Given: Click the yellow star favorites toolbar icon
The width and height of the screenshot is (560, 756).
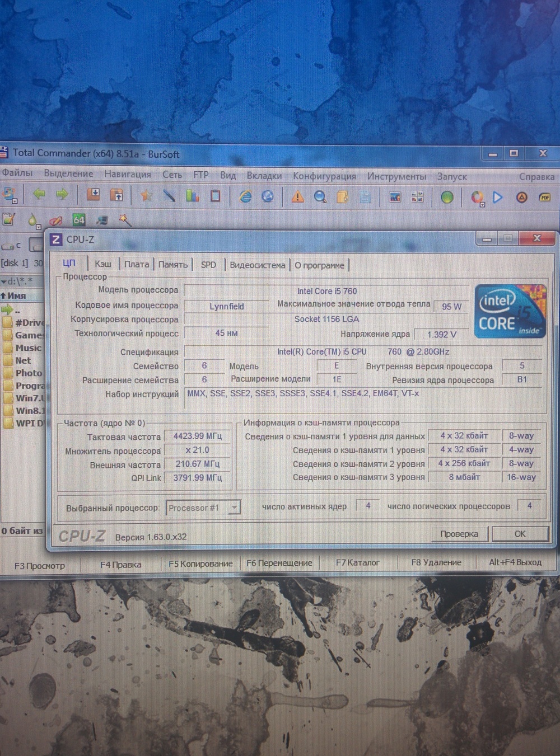Looking at the screenshot, I should click(x=146, y=195).
